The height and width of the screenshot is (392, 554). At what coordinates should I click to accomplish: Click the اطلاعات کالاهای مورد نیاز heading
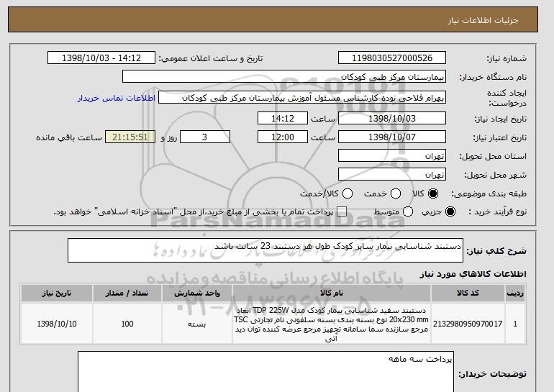[x=473, y=274]
